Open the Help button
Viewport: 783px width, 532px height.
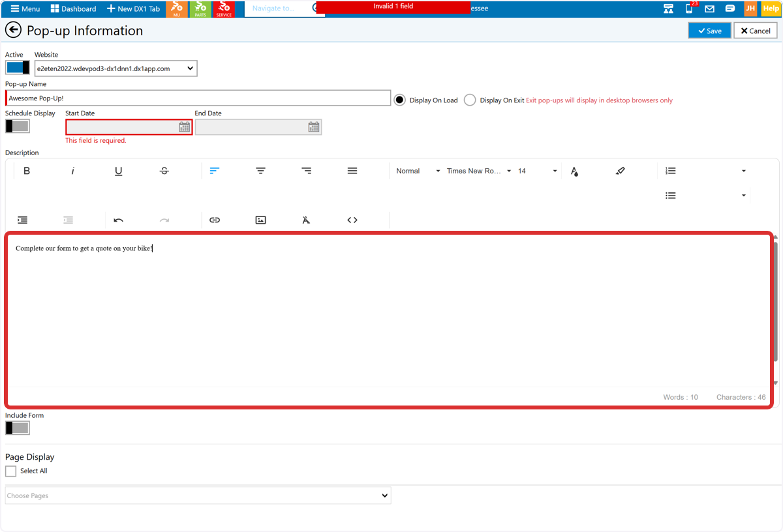click(x=771, y=8)
